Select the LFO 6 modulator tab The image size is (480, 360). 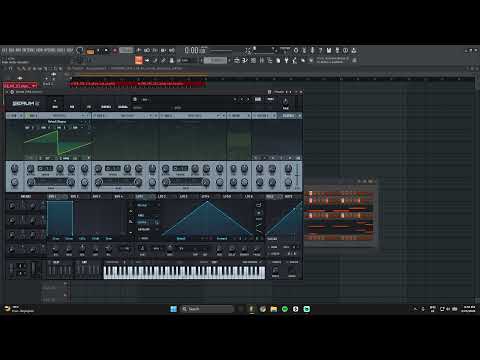point(249,196)
